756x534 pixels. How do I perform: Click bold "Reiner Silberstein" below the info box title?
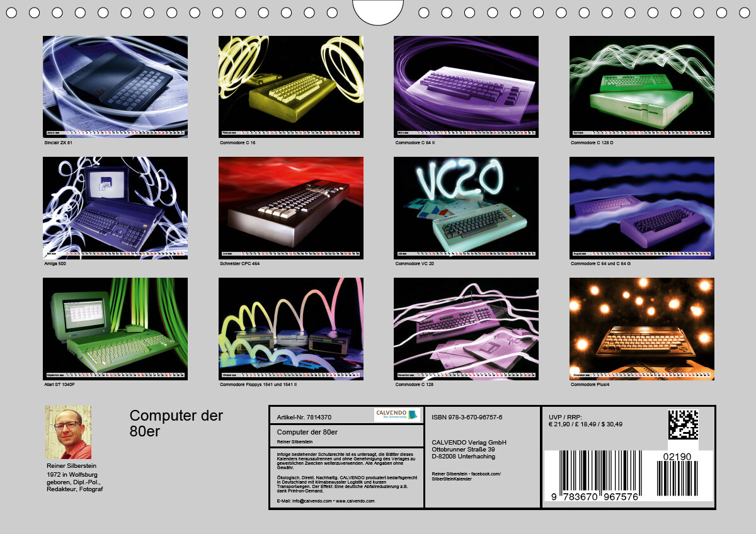(295, 442)
